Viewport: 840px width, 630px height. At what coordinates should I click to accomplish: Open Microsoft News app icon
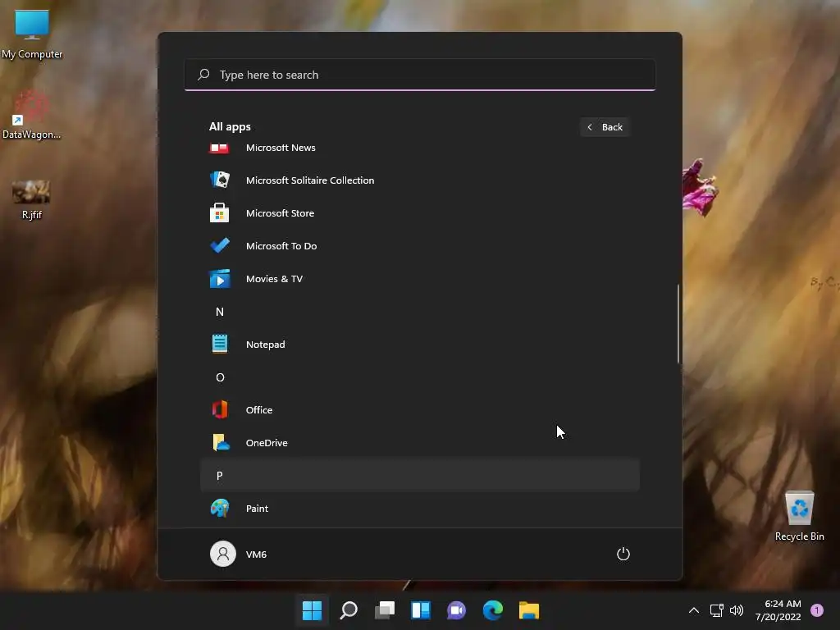(219, 148)
